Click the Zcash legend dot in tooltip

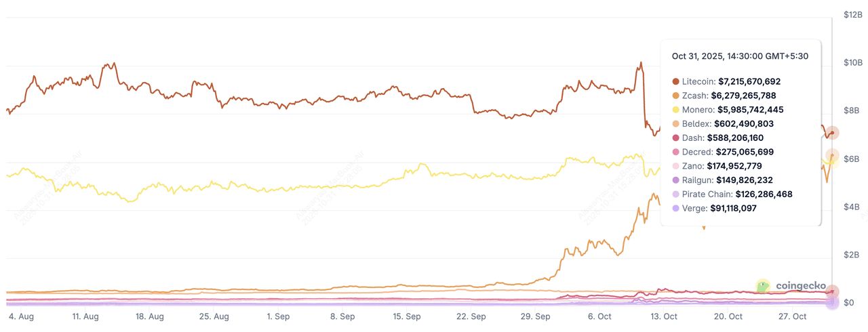(x=675, y=96)
